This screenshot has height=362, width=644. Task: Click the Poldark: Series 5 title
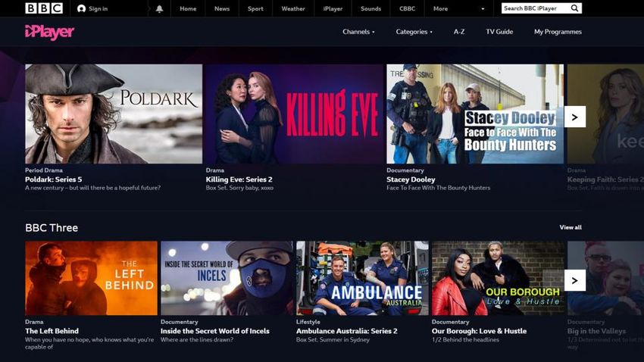coord(53,179)
